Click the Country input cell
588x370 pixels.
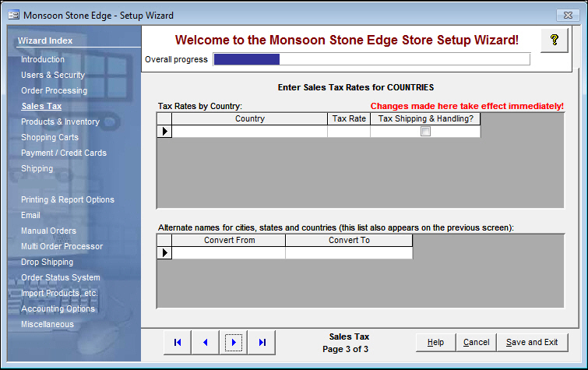(x=249, y=132)
